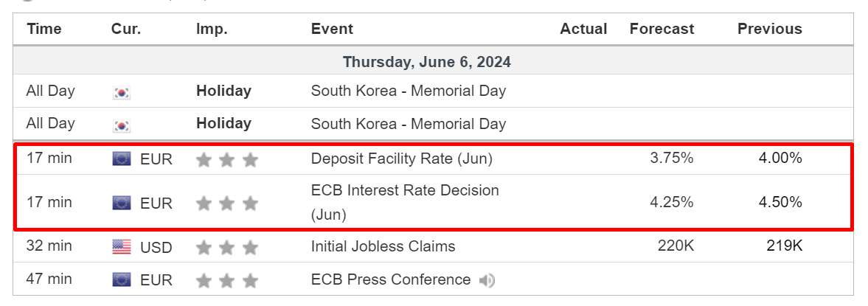
Task: Click the Time column header
Action: pos(44,29)
